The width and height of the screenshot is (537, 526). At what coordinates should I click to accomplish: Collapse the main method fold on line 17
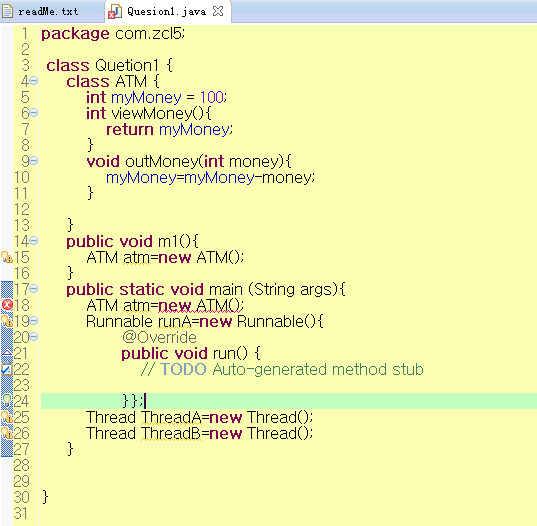34,289
